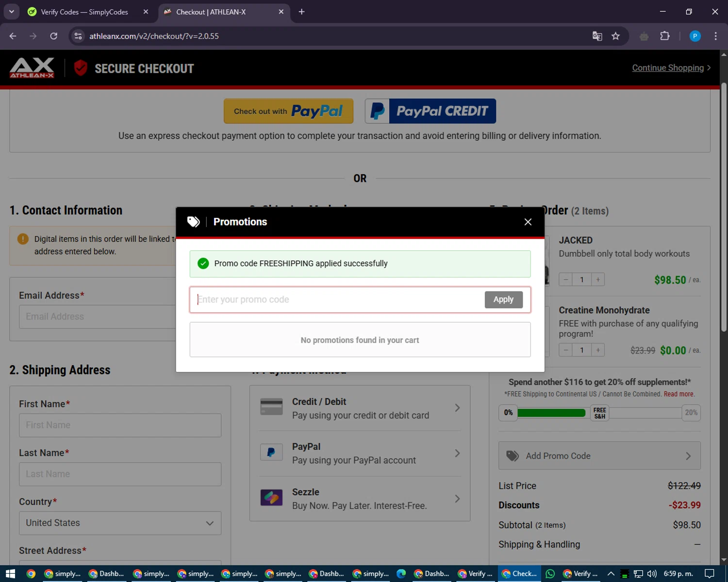This screenshot has height=582, width=728.
Task: Go forward in browser history
Action: (33, 36)
